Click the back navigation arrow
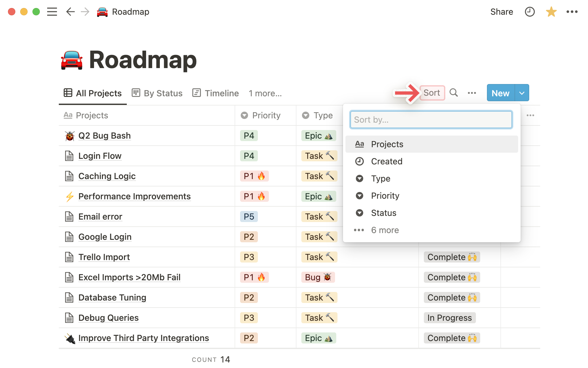Screen dimensions: 588x368 pos(70,12)
